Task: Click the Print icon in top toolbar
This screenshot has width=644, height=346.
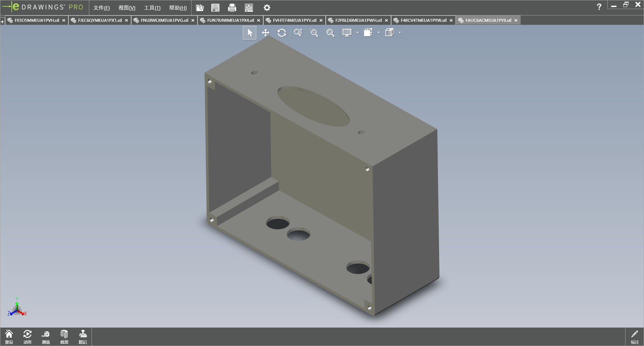Action: coord(232,8)
